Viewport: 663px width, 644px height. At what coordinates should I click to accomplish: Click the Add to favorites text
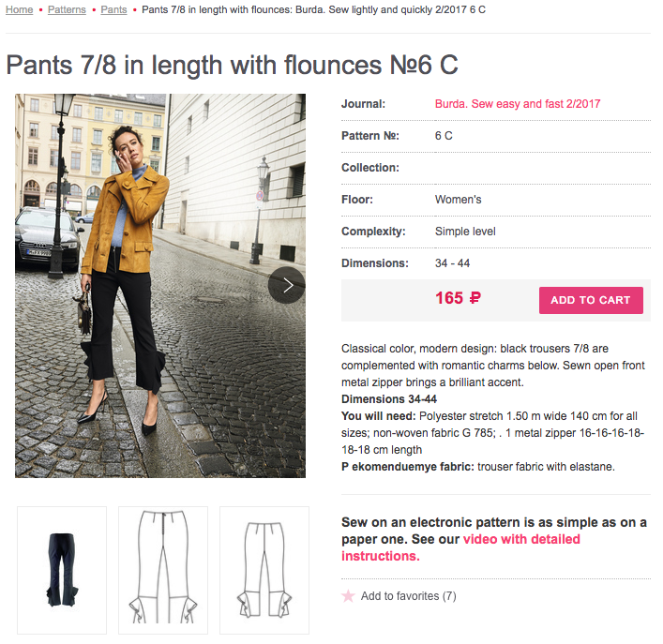tap(408, 596)
